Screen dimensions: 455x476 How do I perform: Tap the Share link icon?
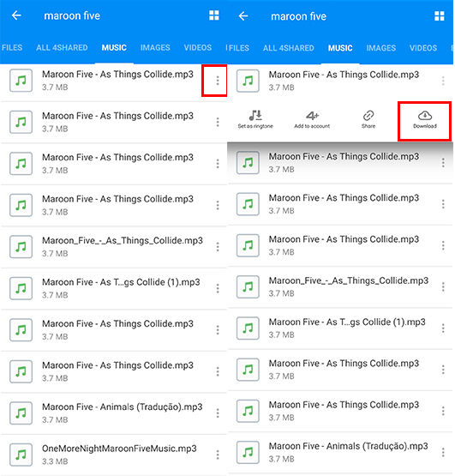pos(368,116)
